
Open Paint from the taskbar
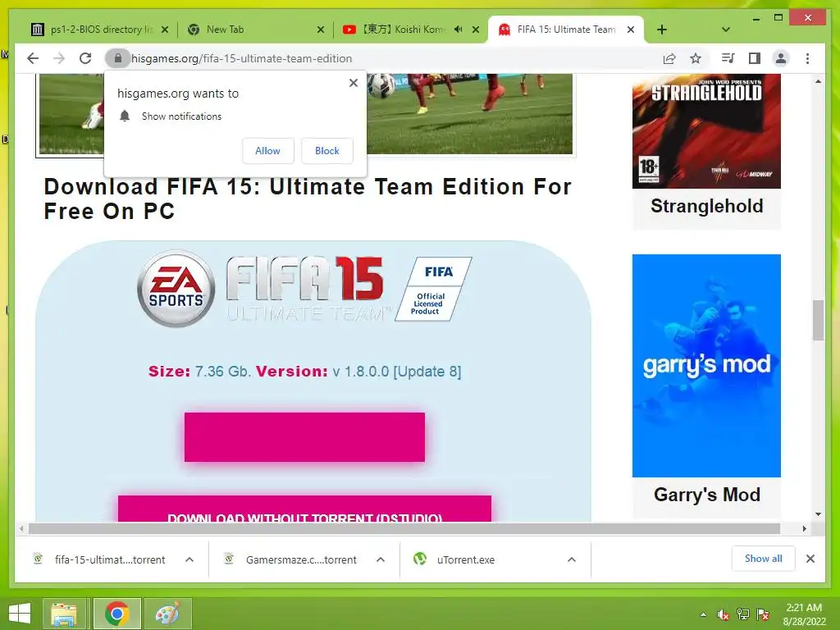click(x=167, y=614)
